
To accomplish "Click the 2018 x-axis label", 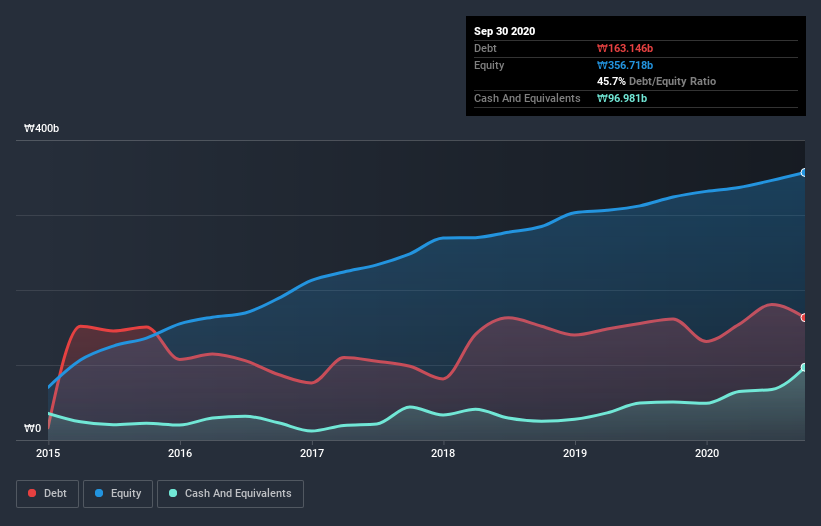I will pyautogui.click(x=443, y=453).
